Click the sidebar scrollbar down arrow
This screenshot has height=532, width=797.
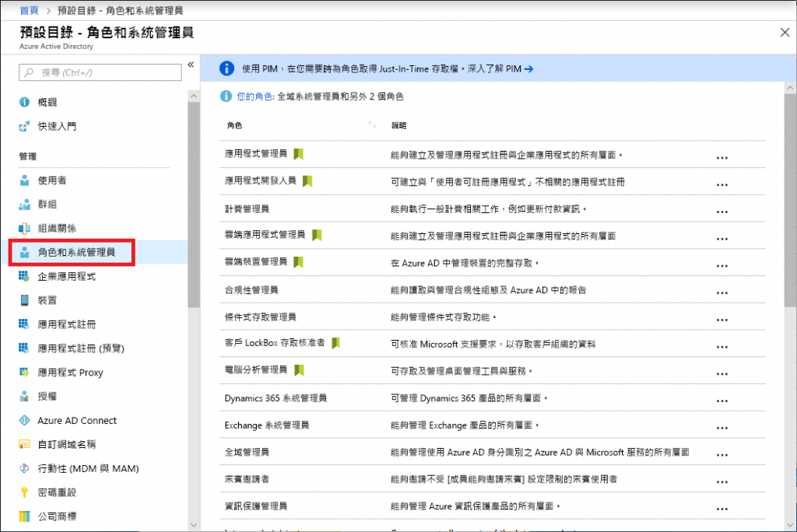pyautogui.click(x=194, y=524)
